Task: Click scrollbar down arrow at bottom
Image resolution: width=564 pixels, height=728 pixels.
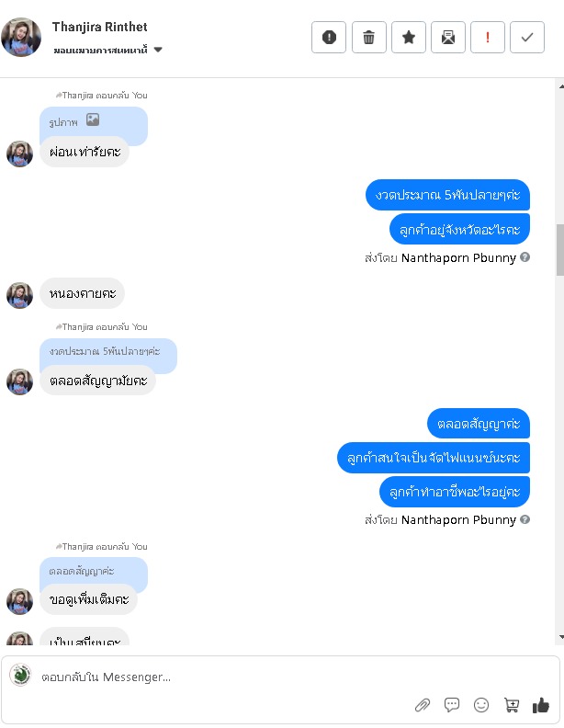Action: click(x=561, y=637)
